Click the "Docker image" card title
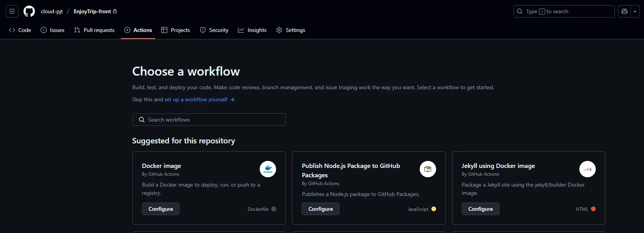Image resolution: width=644 pixels, height=233 pixels. point(162,166)
